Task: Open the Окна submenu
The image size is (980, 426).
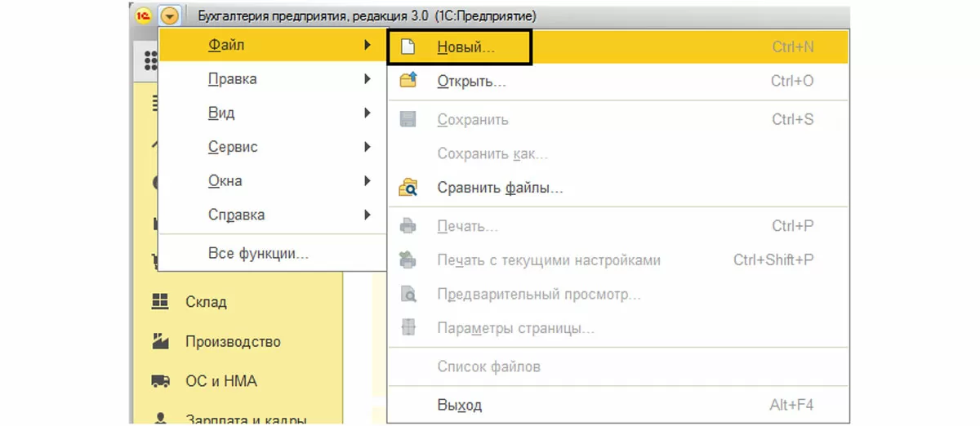Action: point(272,181)
